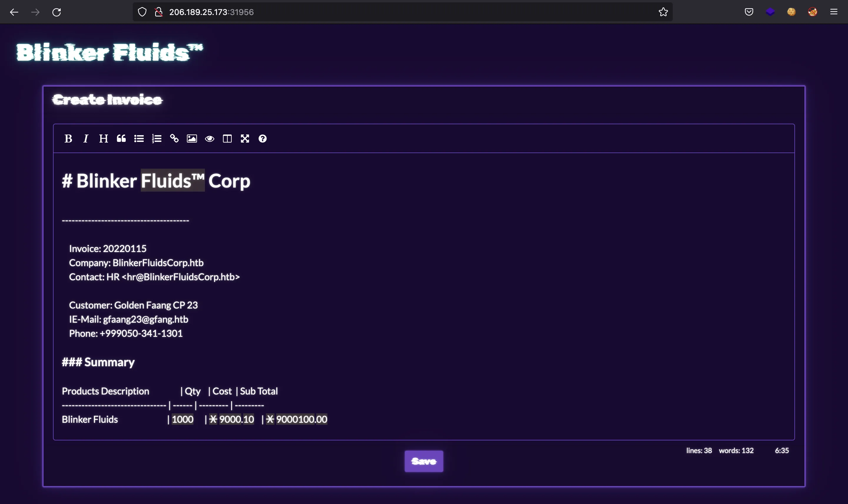Screen dimensions: 848x504
Task: Create a numbered list
Action: coord(157,139)
